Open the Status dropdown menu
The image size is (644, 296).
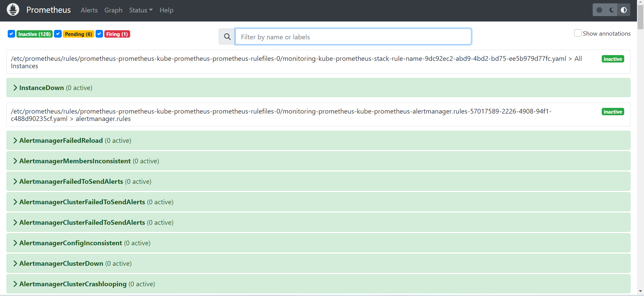(x=141, y=10)
